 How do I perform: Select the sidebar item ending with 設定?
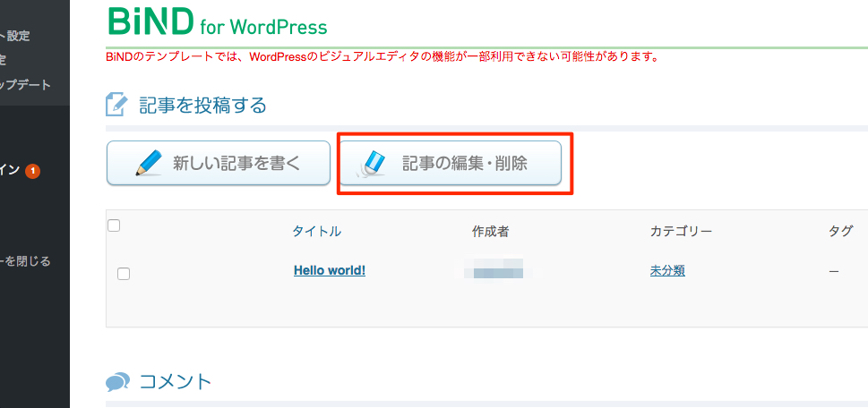point(15,37)
